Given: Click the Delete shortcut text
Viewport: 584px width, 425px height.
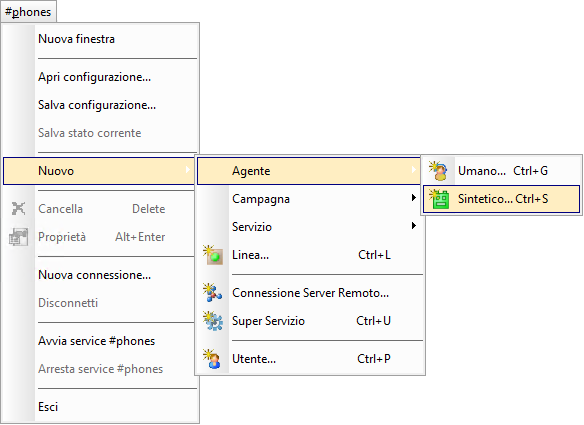Looking at the screenshot, I should 149,209.
